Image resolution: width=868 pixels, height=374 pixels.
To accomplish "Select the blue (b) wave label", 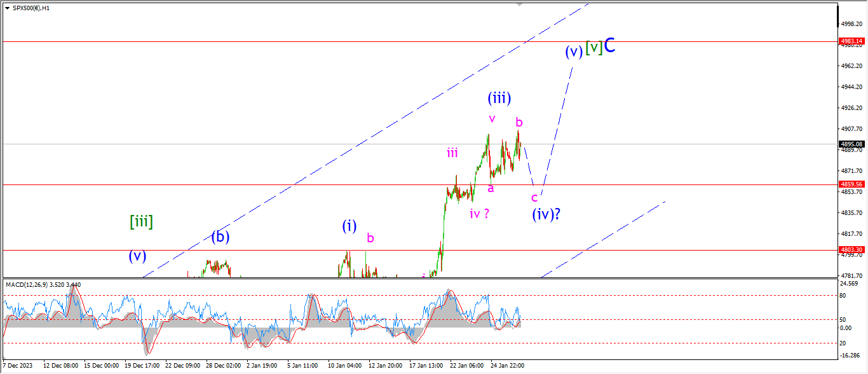I will click(x=220, y=237).
